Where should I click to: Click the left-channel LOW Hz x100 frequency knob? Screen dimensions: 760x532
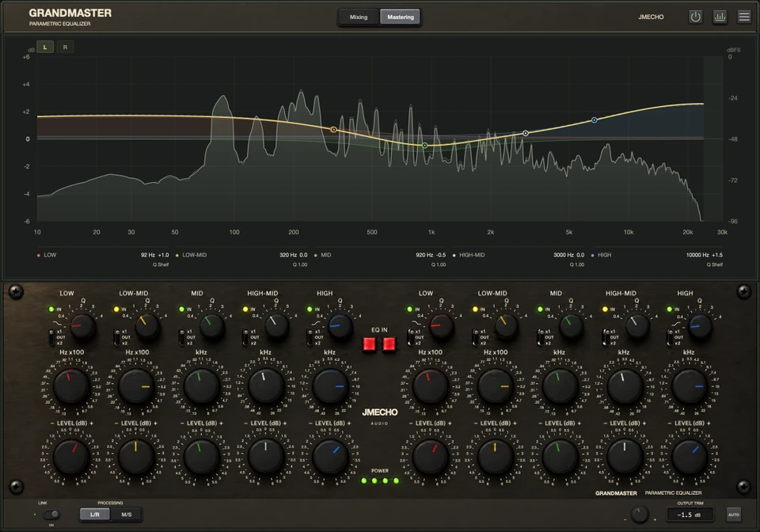pyautogui.click(x=71, y=386)
